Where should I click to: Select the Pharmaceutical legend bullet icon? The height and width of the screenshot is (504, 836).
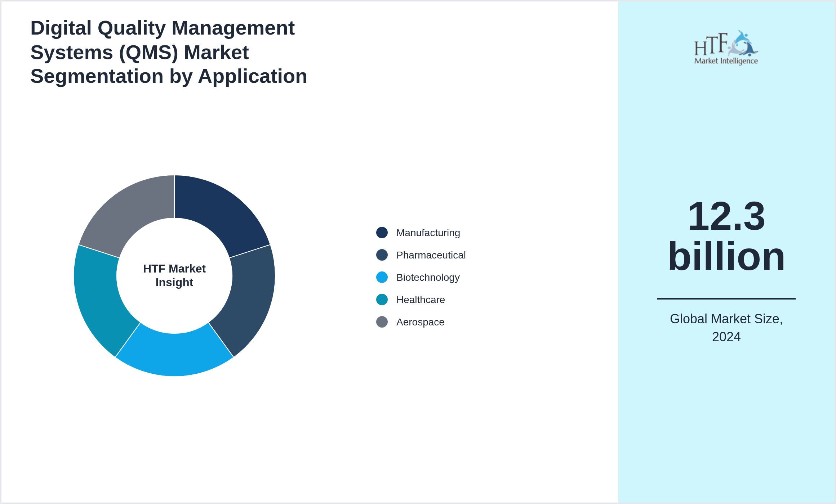[x=382, y=255]
